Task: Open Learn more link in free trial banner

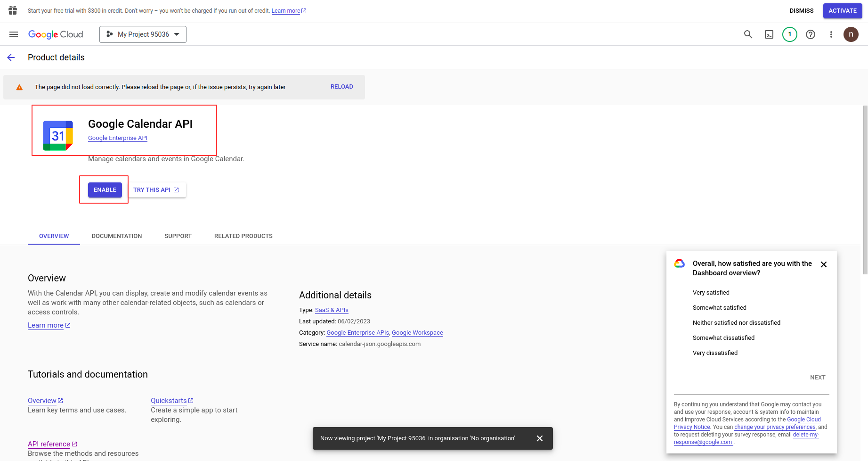Action: pos(289,11)
